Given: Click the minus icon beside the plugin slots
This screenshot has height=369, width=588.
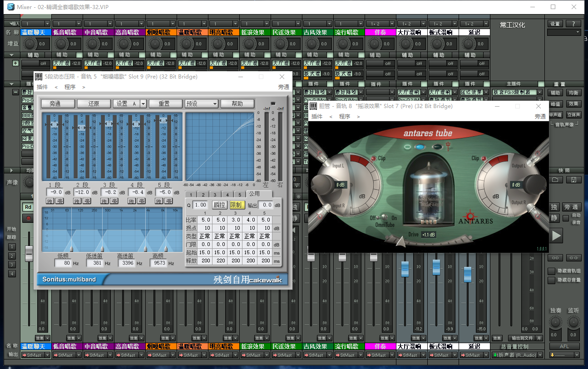Looking at the screenshot, I should pyautogui.click(x=15, y=92).
